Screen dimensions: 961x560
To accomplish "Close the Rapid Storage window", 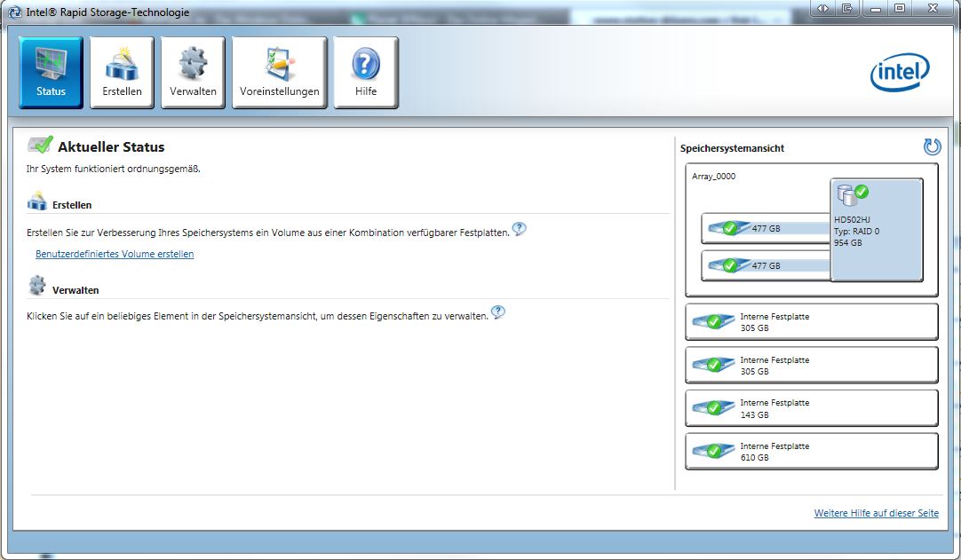I will point(933,9).
